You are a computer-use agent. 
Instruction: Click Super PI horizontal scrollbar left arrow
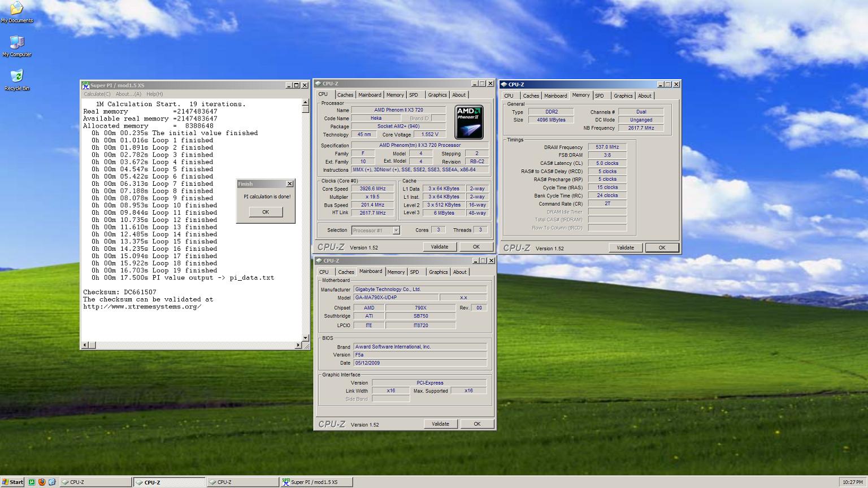pyautogui.click(x=86, y=345)
